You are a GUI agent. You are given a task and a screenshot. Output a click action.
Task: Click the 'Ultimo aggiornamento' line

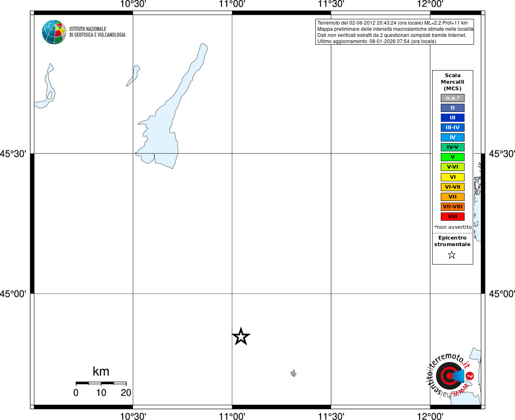pyautogui.click(x=377, y=41)
